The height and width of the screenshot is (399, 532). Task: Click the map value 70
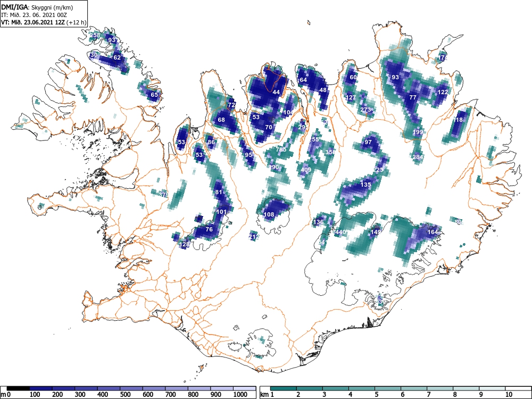click(269, 127)
